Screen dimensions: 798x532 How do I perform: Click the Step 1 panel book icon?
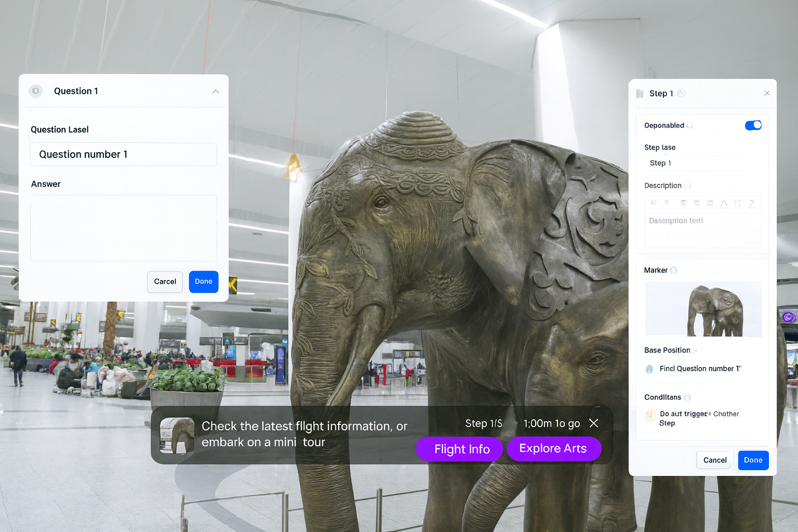[x=640, y=94]
